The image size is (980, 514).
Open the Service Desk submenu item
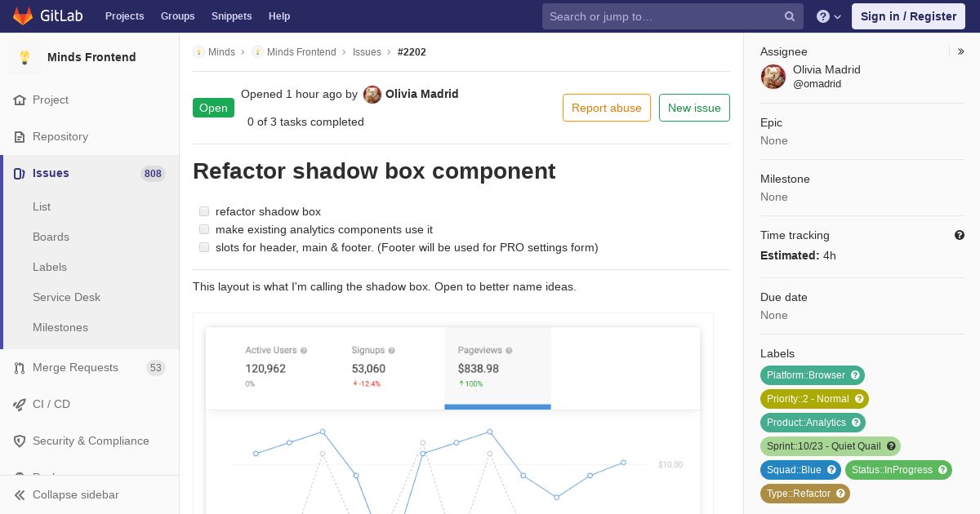pyautogui.click(x=66, y=297)
